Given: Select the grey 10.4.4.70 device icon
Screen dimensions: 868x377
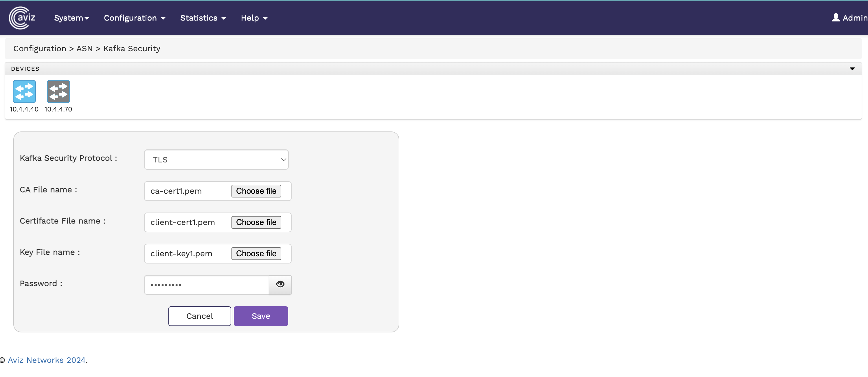Looking at the screenshot, I should click(x=58, y=91).
